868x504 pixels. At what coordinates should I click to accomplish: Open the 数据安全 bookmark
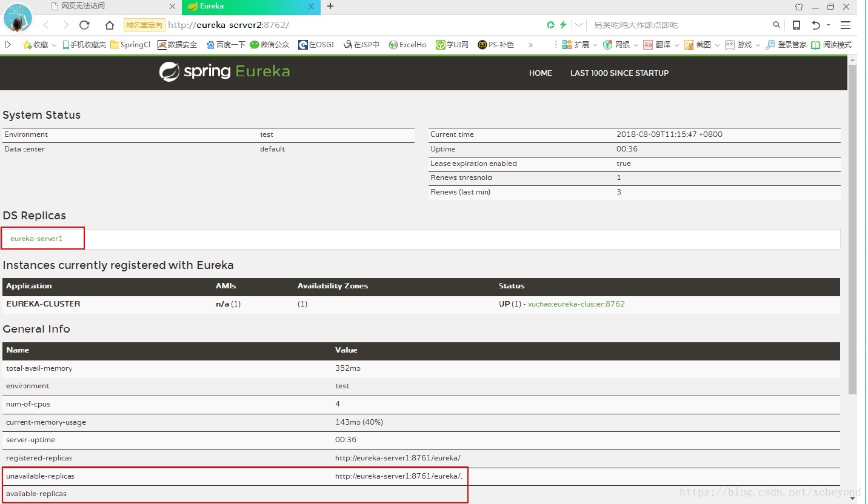pos(177,44)
